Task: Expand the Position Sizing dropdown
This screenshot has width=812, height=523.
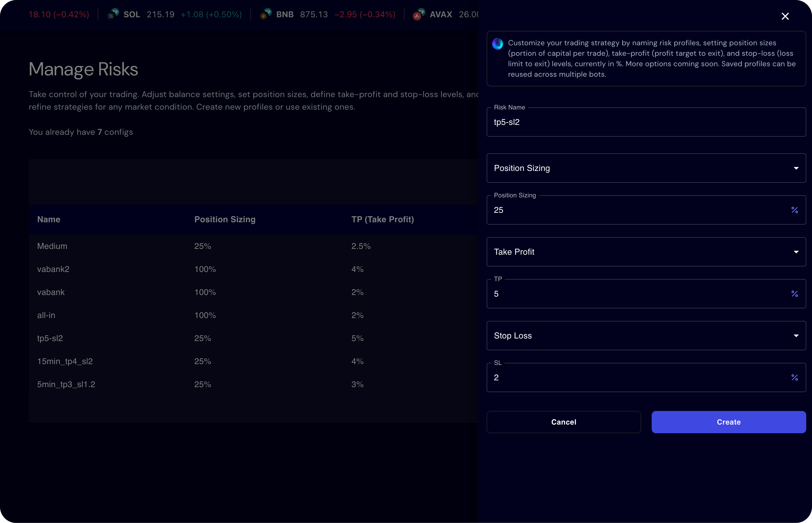Action: (x=646, y=168)
